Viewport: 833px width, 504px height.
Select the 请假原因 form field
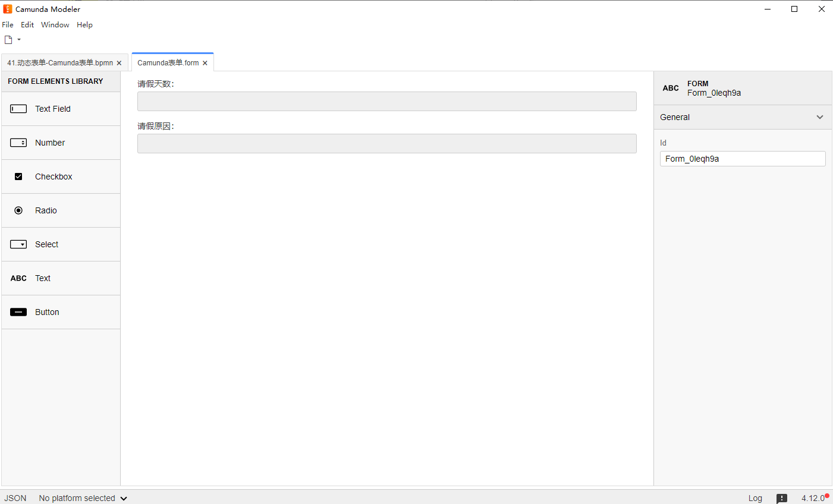pyautogui.click(x=387, y=143)
